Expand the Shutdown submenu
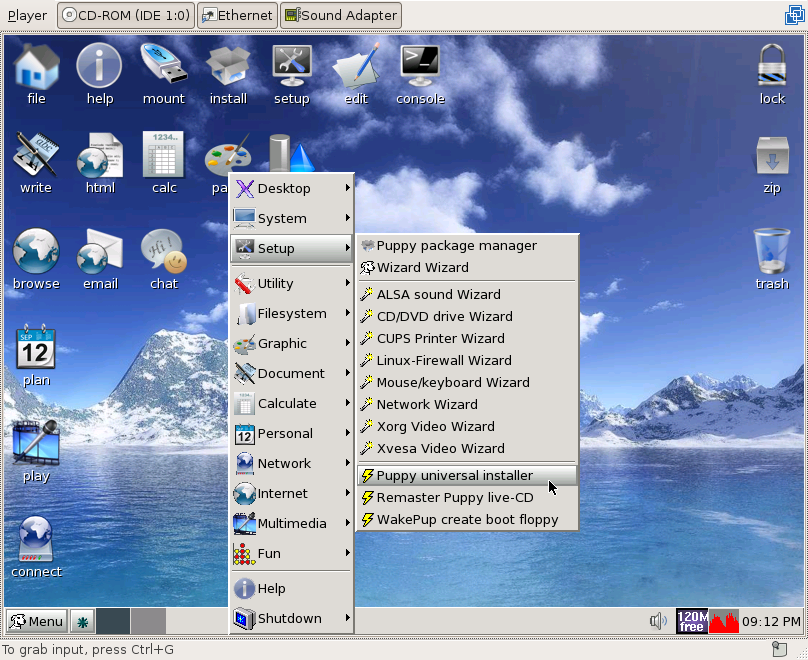 click(x=292, y=618)
